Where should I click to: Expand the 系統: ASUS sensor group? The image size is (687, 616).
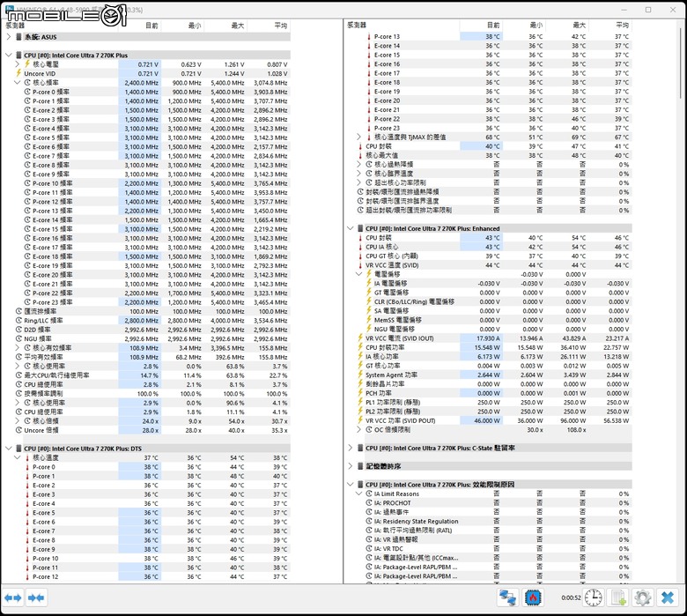pos(8,37)
